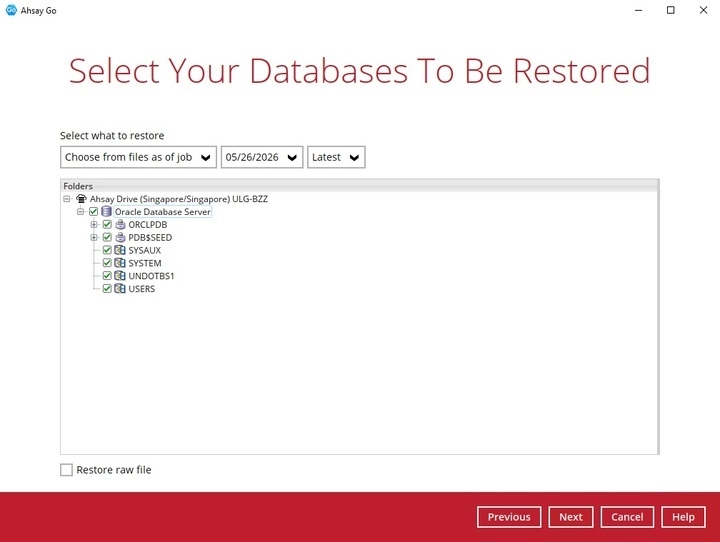720x542 pixels.
Task: Click the SYSTEM tablespace icon
Action: (120, 263)
